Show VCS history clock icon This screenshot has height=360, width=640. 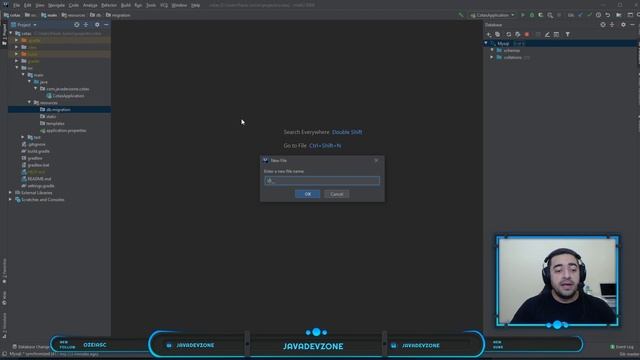[598, 15]
